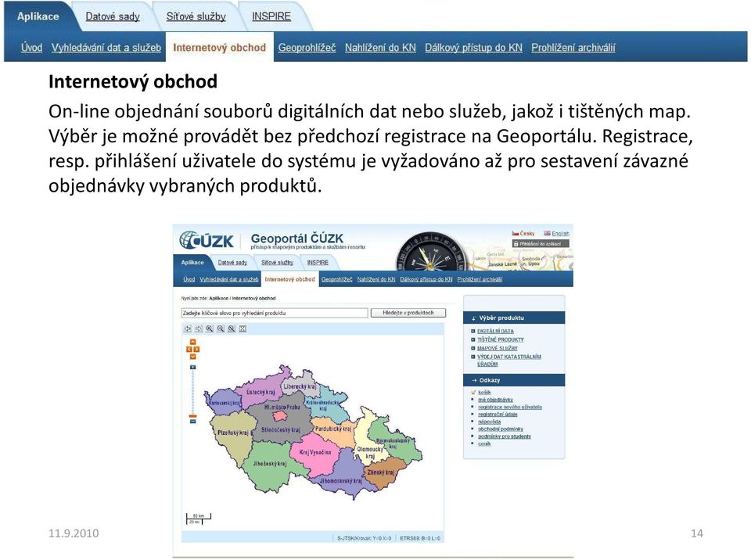The image size is (751, 560).
Task: Click breadcrumb Aplikace / Internetový obchod
Action: [243, 298]
